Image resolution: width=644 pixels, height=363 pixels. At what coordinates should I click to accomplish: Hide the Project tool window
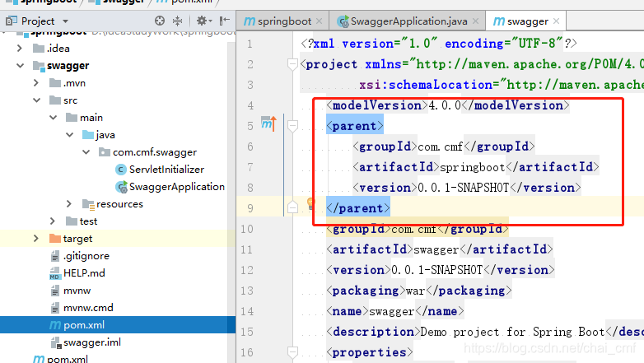point(225,21)
